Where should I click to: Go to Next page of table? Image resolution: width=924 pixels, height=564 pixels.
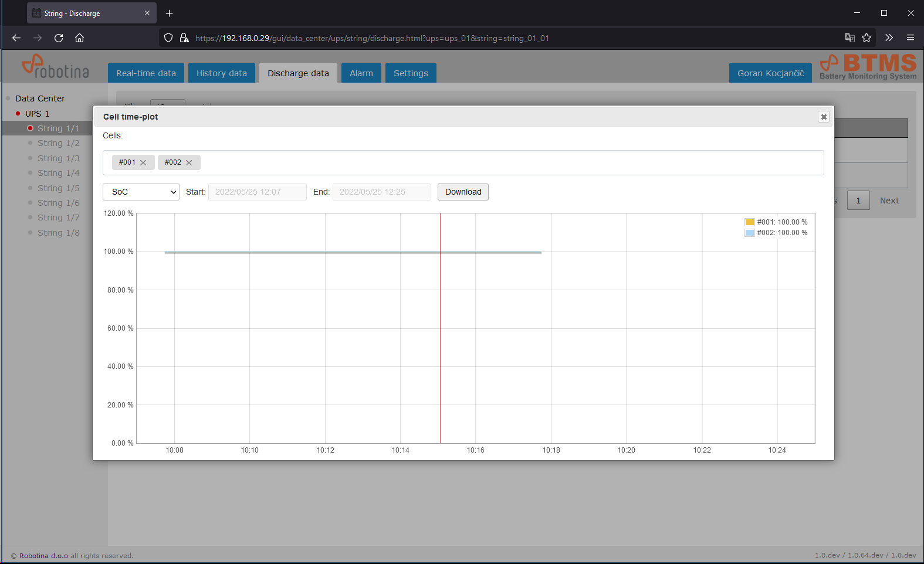889,201
